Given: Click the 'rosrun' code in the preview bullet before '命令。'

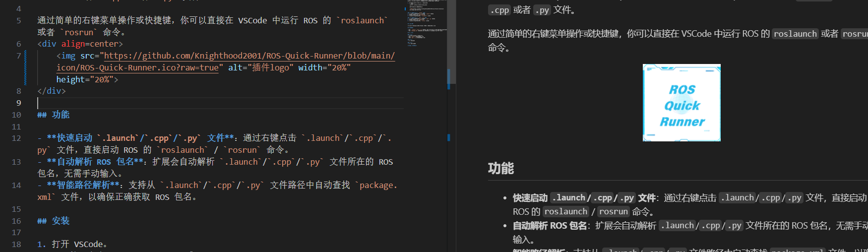Looking at the screenshot, I should click(613, 212).
